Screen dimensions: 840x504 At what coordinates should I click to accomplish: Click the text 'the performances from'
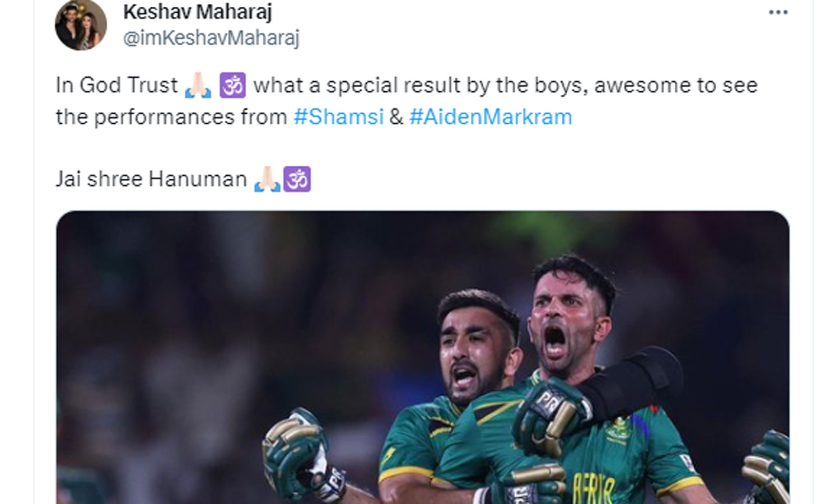[x=171, y=117]
